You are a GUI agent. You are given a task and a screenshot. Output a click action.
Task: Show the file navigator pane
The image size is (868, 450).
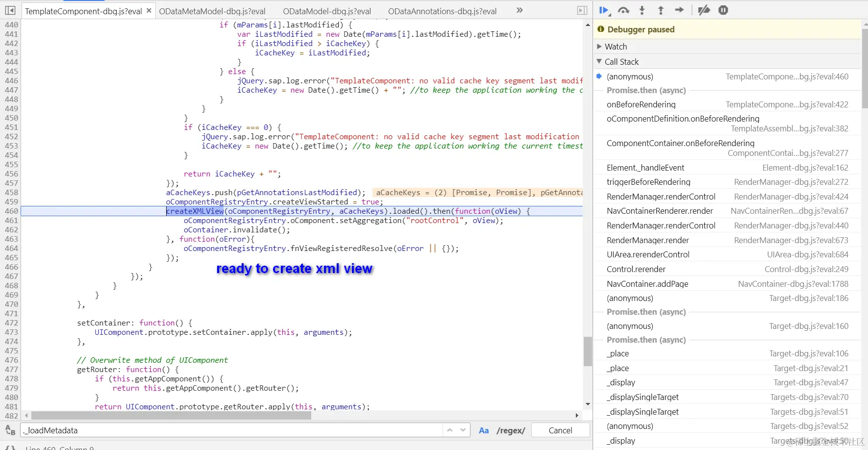10,10
